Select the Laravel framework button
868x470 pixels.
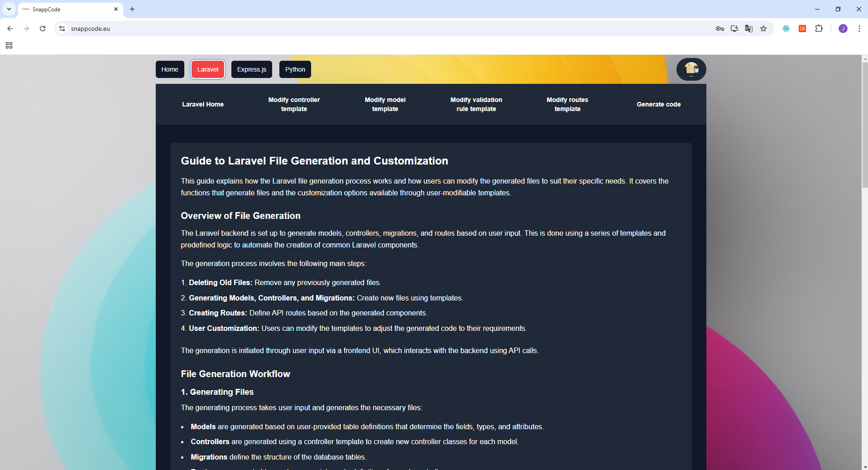pyautogui.click(x=208, y=69)
